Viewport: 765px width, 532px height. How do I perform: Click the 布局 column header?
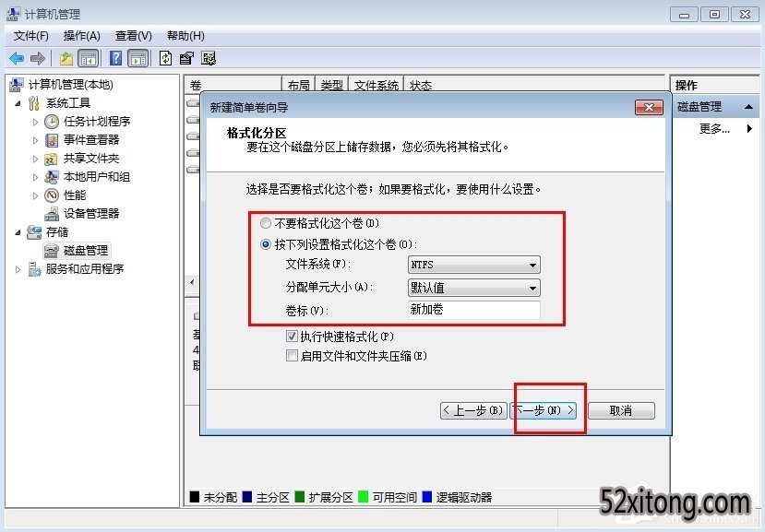299,86
